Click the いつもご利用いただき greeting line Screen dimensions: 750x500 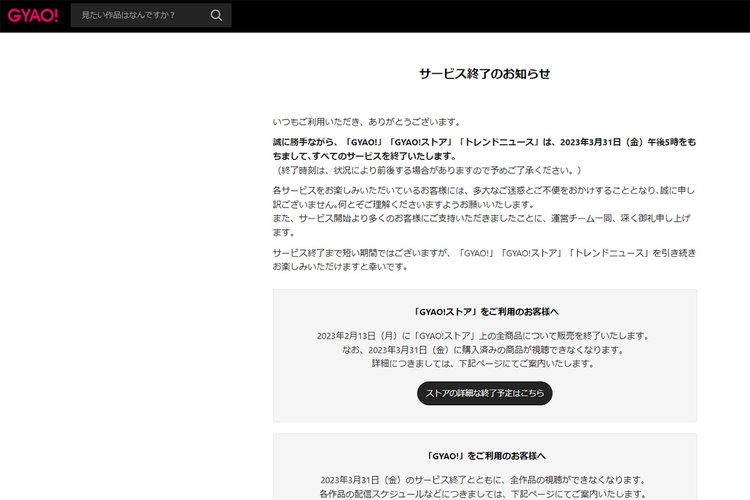point(366,122)
